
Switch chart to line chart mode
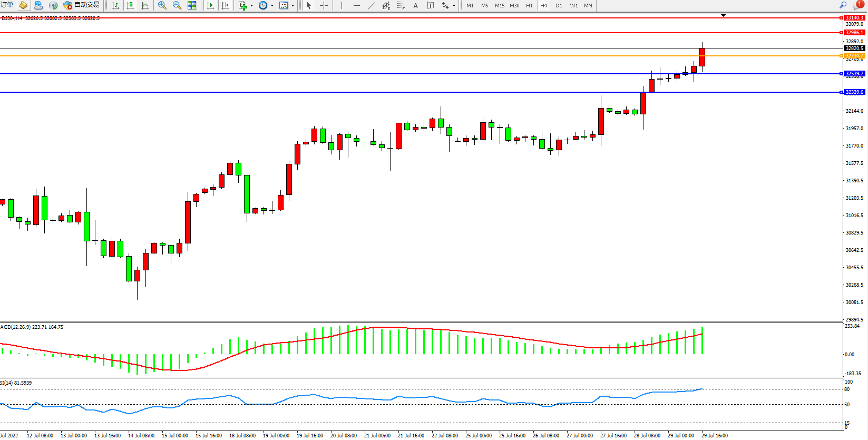(x=145, y=5)
